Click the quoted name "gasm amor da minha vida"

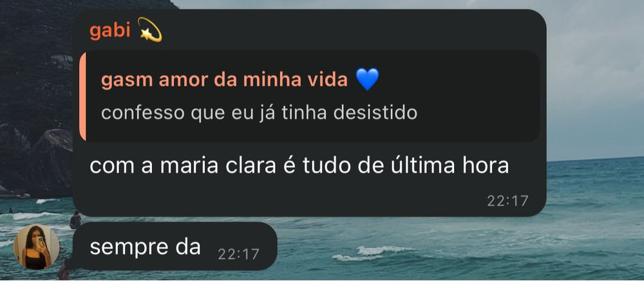(224, 80)
